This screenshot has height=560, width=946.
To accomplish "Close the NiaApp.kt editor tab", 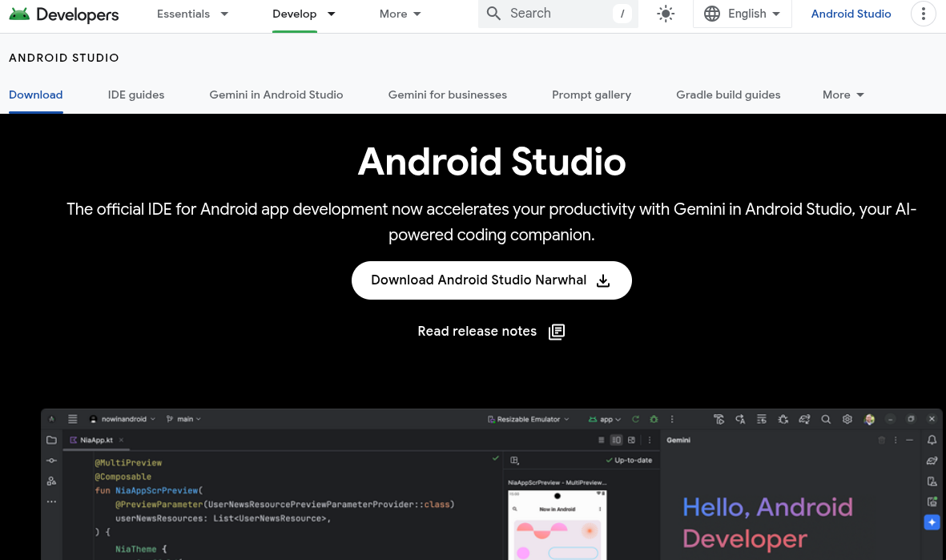I will pos(121,440).
